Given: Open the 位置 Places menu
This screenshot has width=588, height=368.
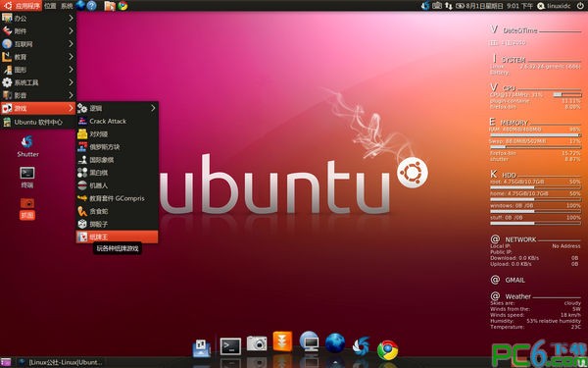Looking at the screenshot, I should [x=50, y=6].
